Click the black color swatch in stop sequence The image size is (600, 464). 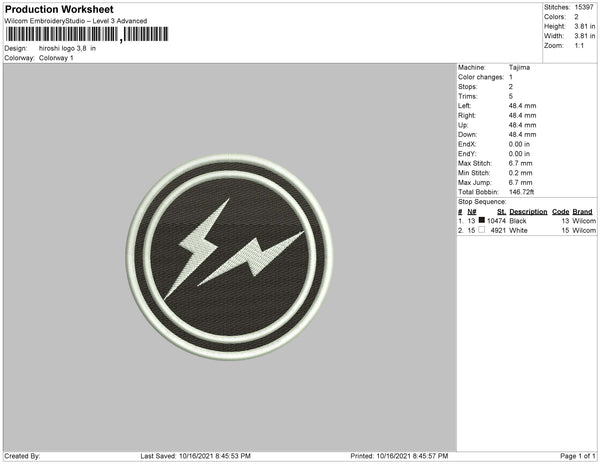click(x=482, y=220)
